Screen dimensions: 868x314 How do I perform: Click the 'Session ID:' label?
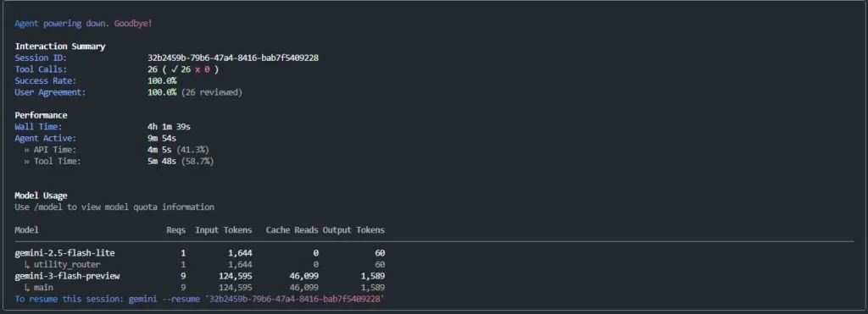(x=41, y=58)
